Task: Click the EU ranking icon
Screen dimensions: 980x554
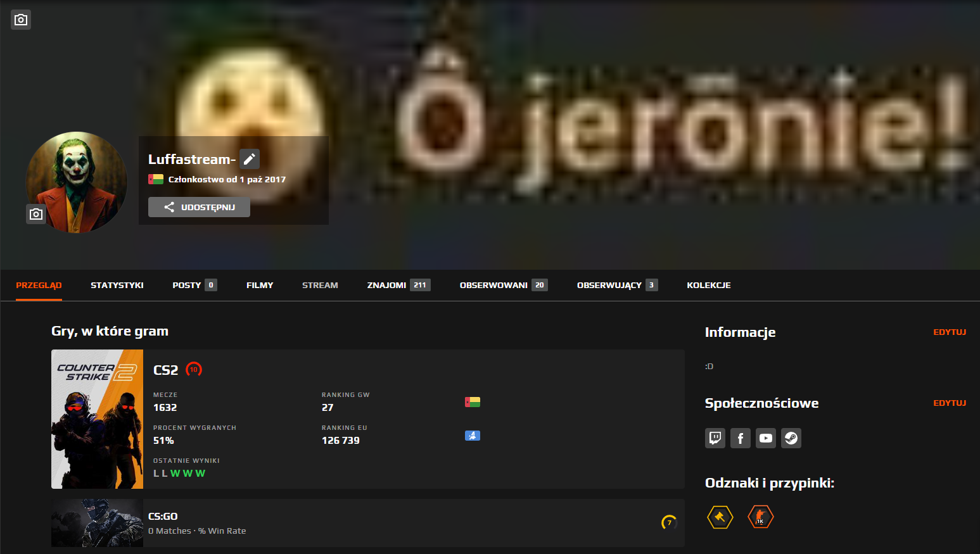Action: (x=473, y=436)
